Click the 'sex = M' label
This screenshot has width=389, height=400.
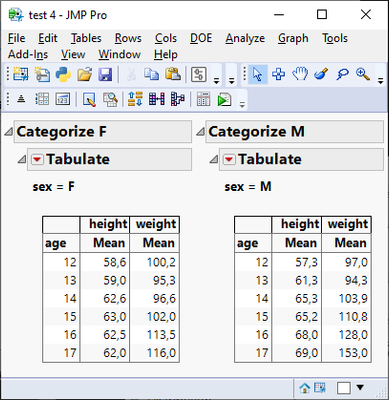point(248,187)
